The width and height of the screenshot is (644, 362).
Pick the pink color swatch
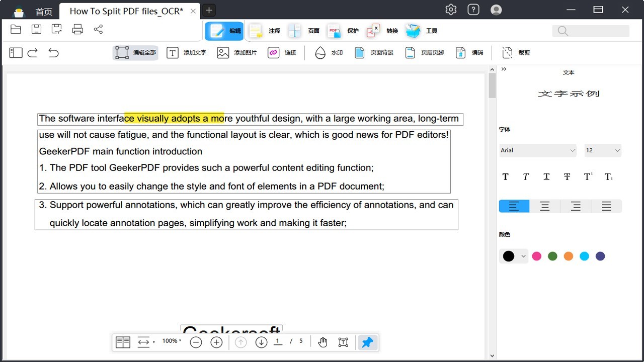(x=537, y=256)
